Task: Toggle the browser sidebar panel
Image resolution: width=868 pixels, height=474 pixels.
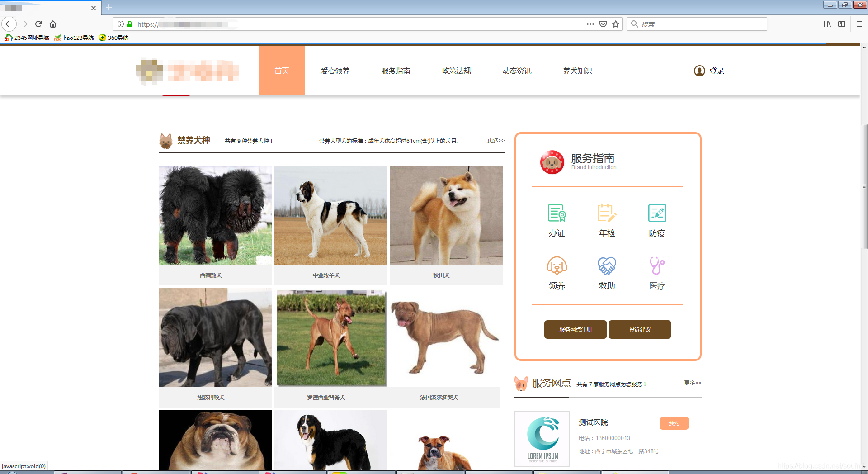Action: click(842, 24)
